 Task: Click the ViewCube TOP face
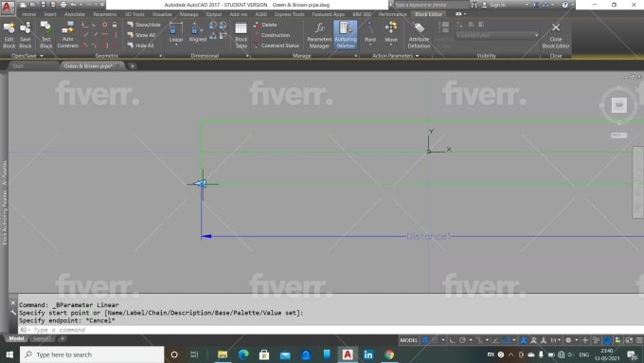pyautogui.click(x=619, y=105)
